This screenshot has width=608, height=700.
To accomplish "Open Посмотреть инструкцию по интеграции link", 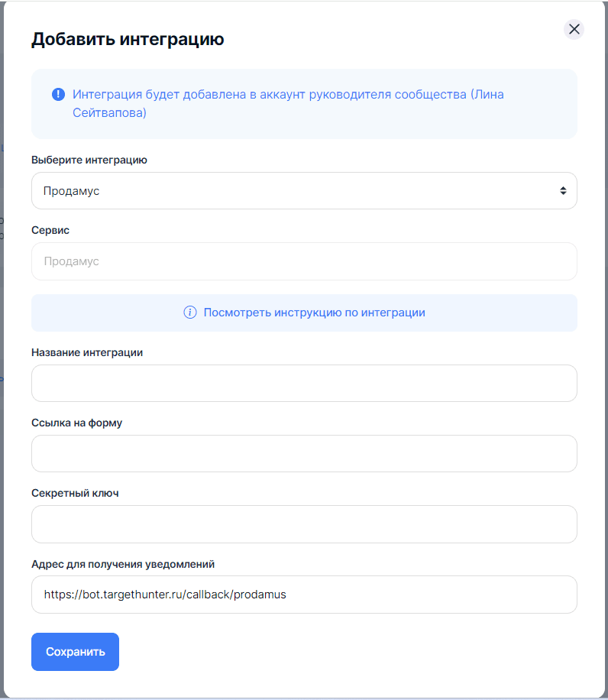I will (x=314, y=313).
